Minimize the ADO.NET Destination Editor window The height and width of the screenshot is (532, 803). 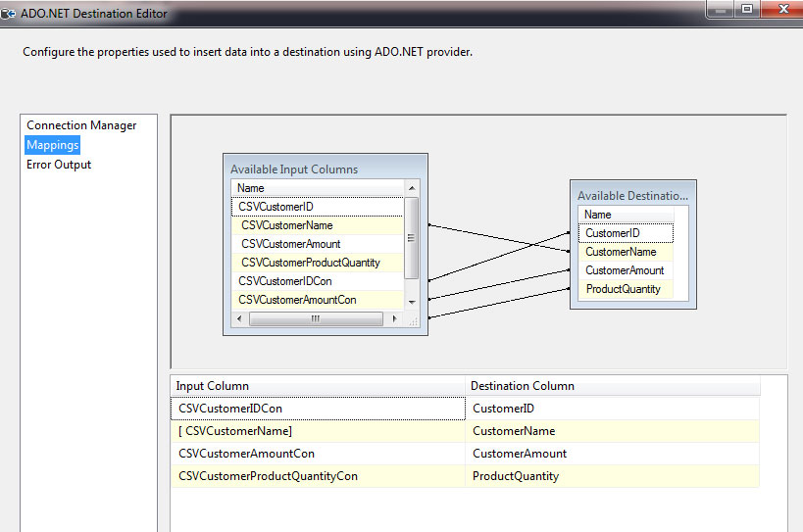721,10
